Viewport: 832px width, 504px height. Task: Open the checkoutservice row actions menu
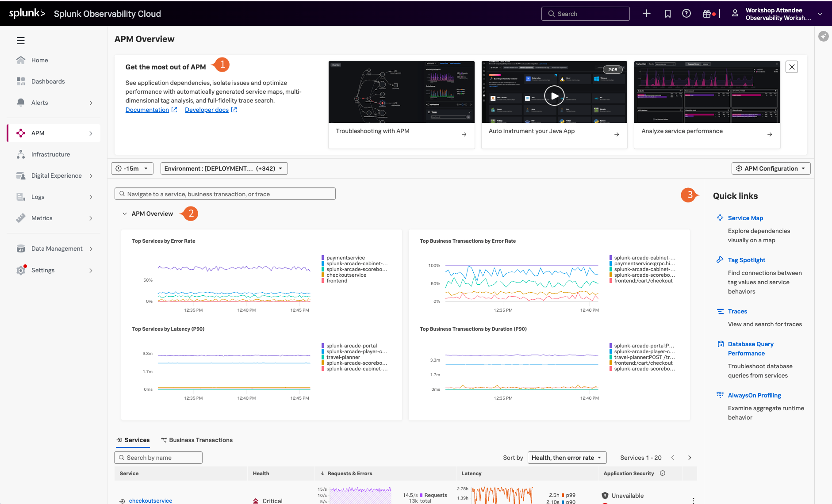(693, 500)
